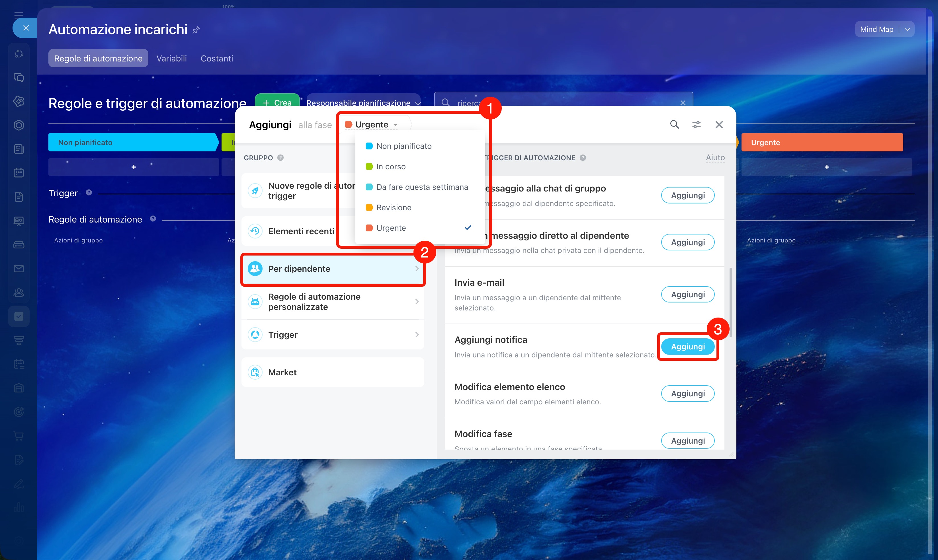The height and width of the screenshot is (560, 938).
Task: Add the Modifica elemento elenco rule
Action: pos(688,394)
